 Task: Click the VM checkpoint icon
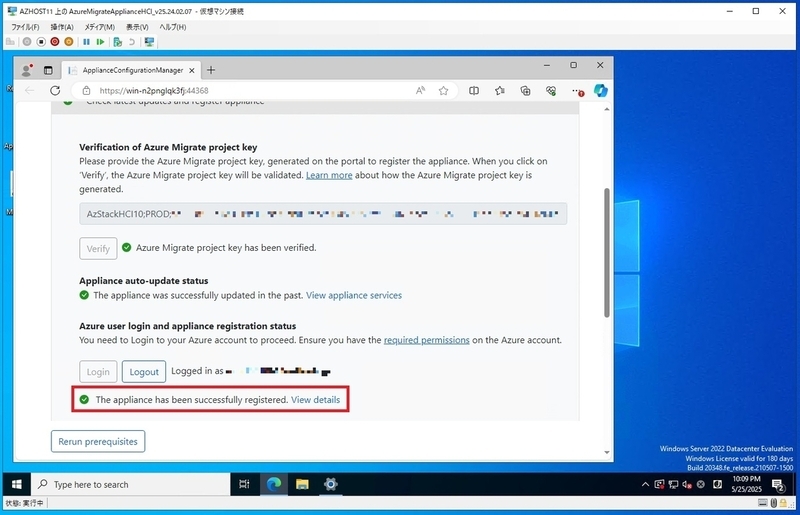117,42
